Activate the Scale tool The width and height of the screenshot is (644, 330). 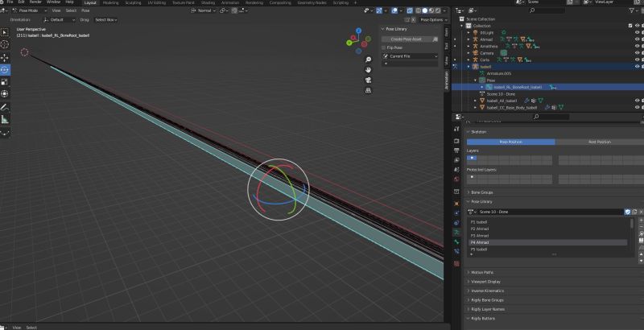(x=5, y=81)
